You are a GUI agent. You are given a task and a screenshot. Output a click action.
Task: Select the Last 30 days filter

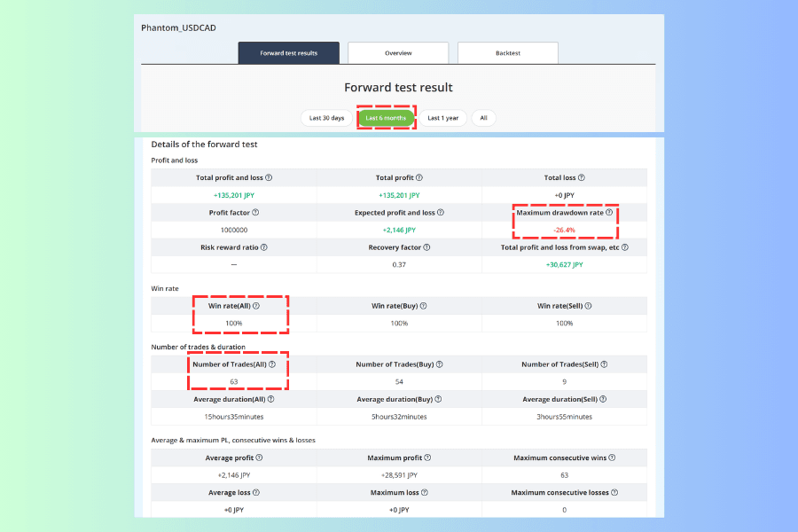point(326,118)
